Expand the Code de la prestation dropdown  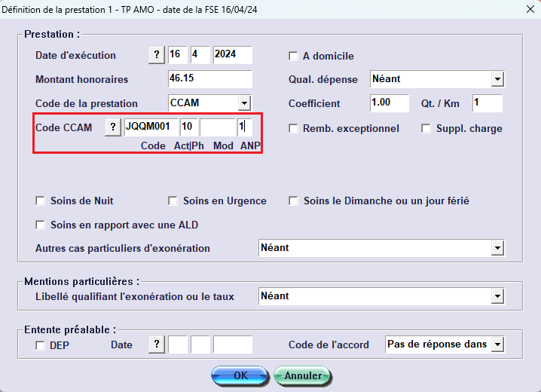click(x=243, y=103)
